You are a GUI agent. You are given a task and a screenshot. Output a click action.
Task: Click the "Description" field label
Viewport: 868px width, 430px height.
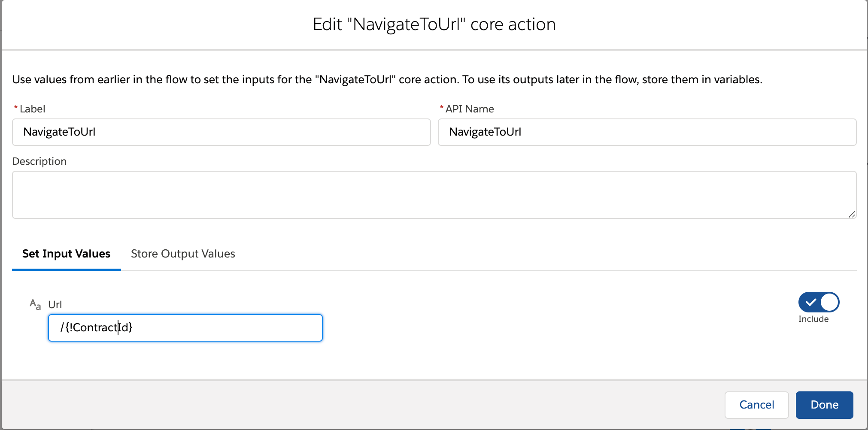(39, 161)
